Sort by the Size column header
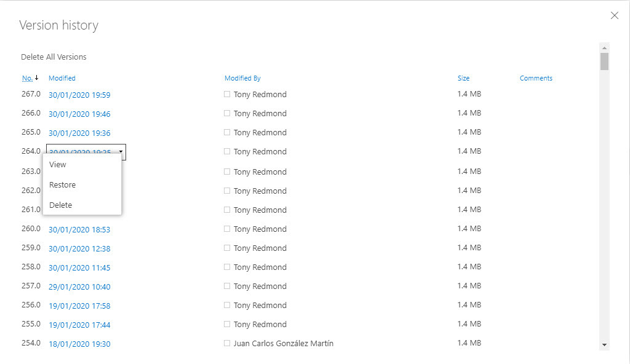 coord(463,78)
